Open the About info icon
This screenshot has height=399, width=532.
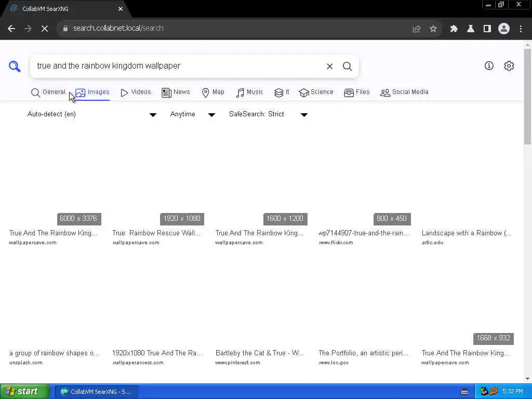point(489,66)
